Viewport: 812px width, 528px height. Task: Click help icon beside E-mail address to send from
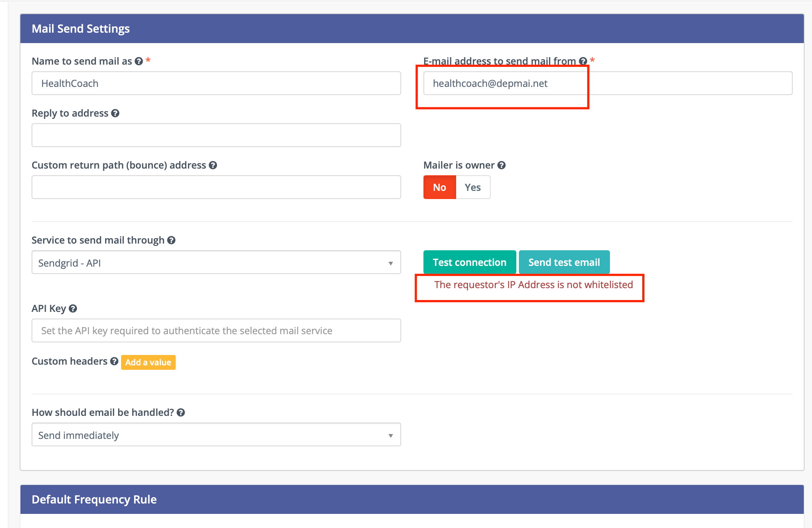pos(583,61)
